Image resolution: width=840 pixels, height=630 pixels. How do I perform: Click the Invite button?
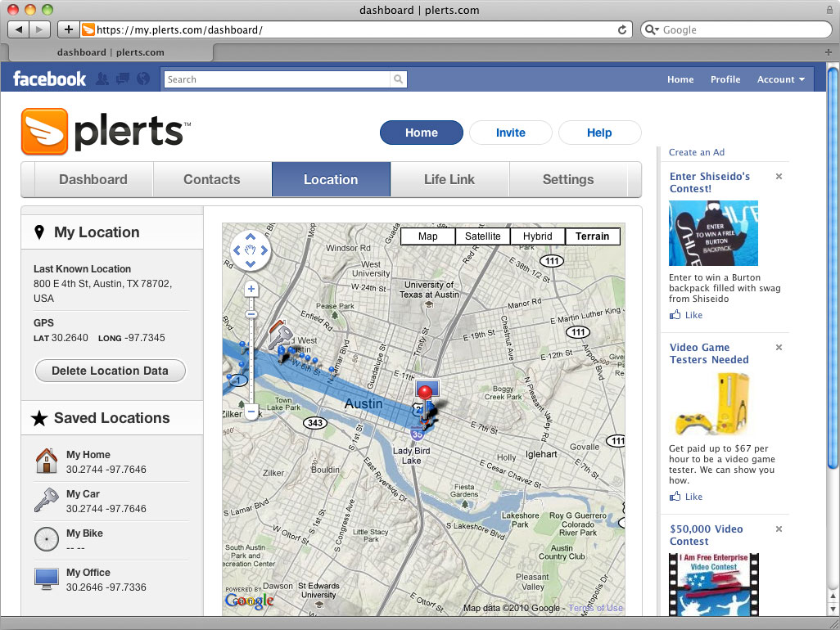[511, 133]
